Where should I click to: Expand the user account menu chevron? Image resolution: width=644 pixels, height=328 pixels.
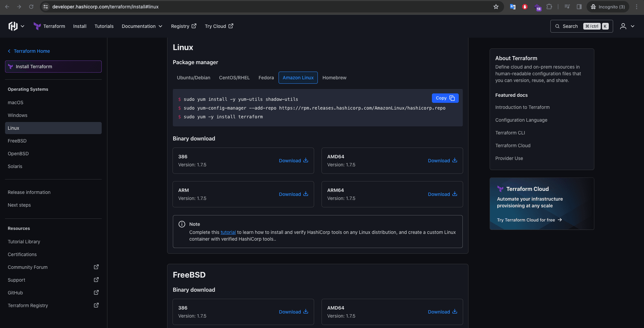[x=633, y=26]
